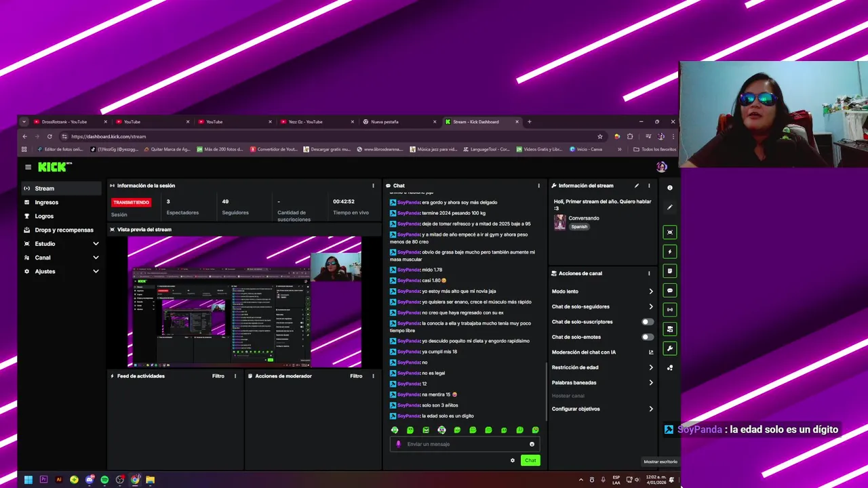Open the Chrome tab search dropdown
868x488 pixels.
(24, 122)
